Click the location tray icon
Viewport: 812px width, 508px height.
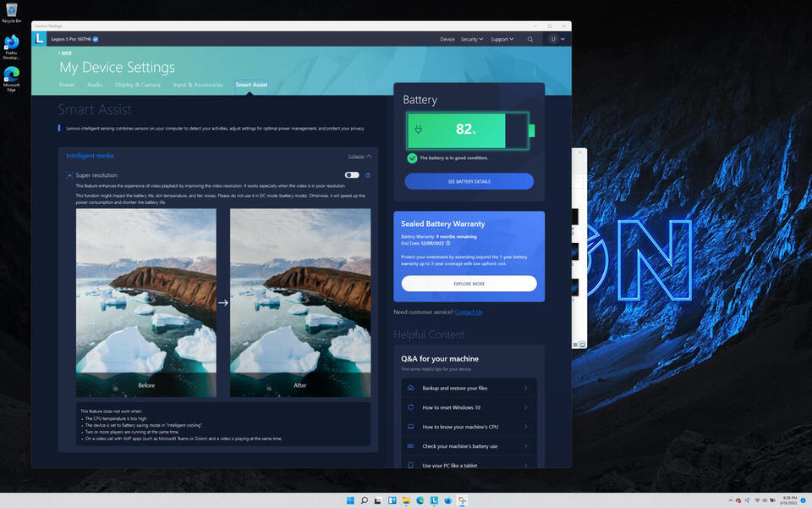[x=746, y=500]
